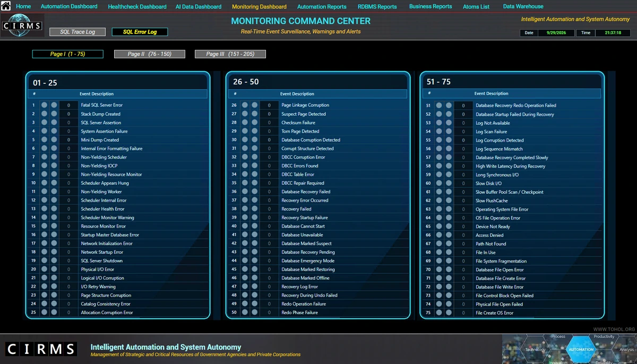
Task: Click Event Description header in 26 - 50 panel
Action: click(x=297, y=94)
